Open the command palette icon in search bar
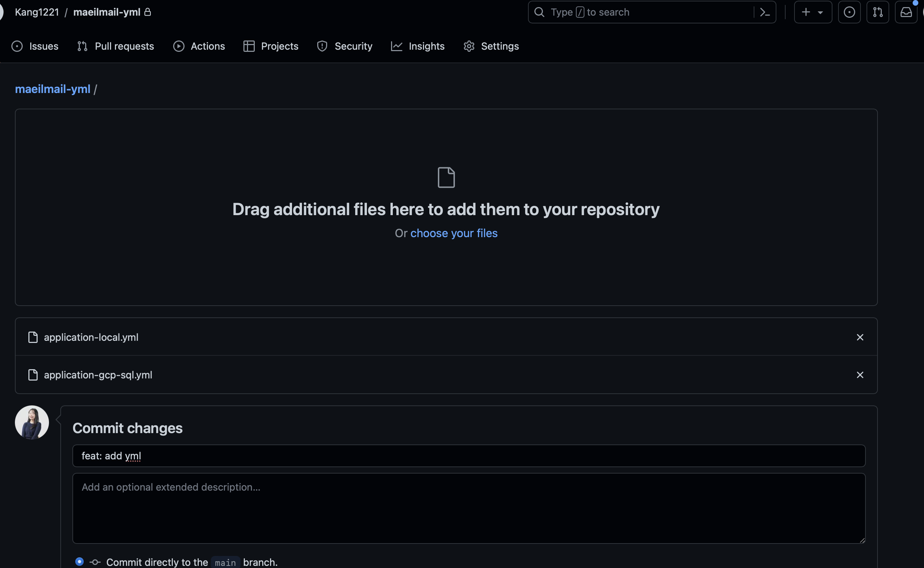Viewport: 924px width, 568px height. click(x=764, y=12)
